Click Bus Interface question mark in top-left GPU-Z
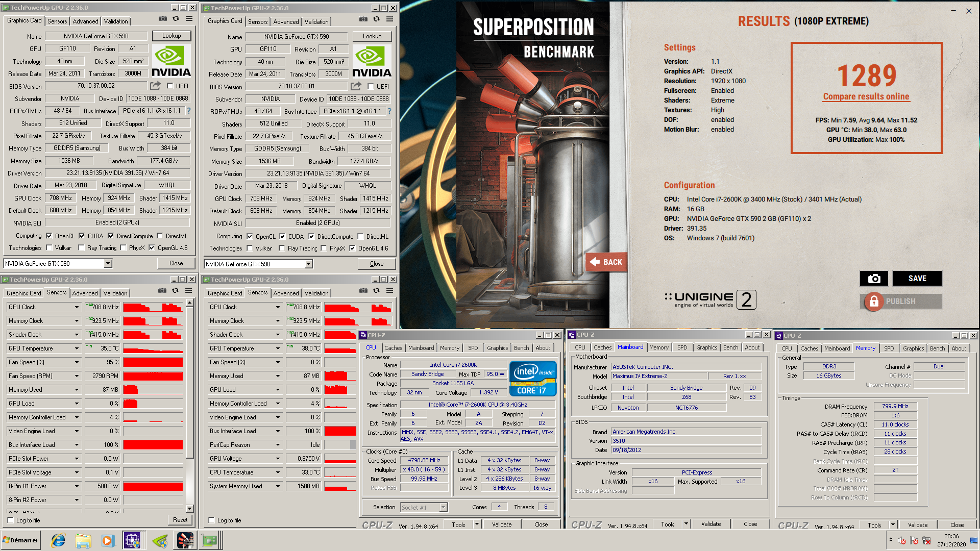This screenshot has width=980, height=551. [189, 111]
